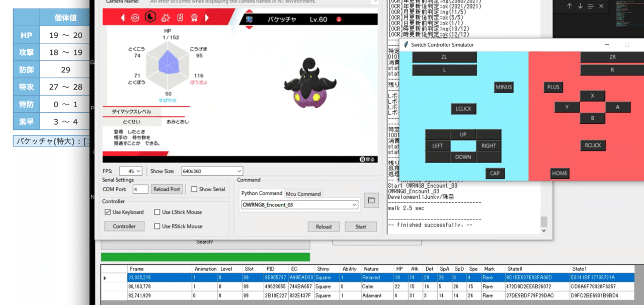Click the UP d-pad button in simulator
The image size is (644, 305).
click(x=463, y=135)
